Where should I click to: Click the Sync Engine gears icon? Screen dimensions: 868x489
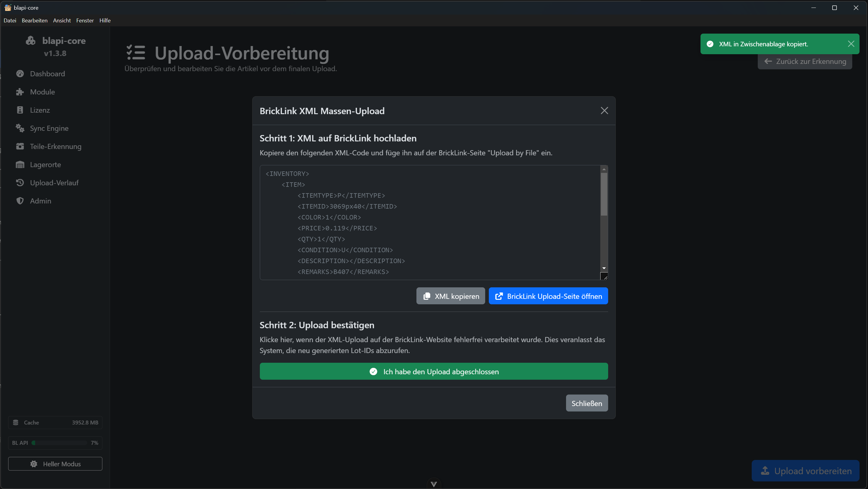pyautogui.click(x=20, y=128)
